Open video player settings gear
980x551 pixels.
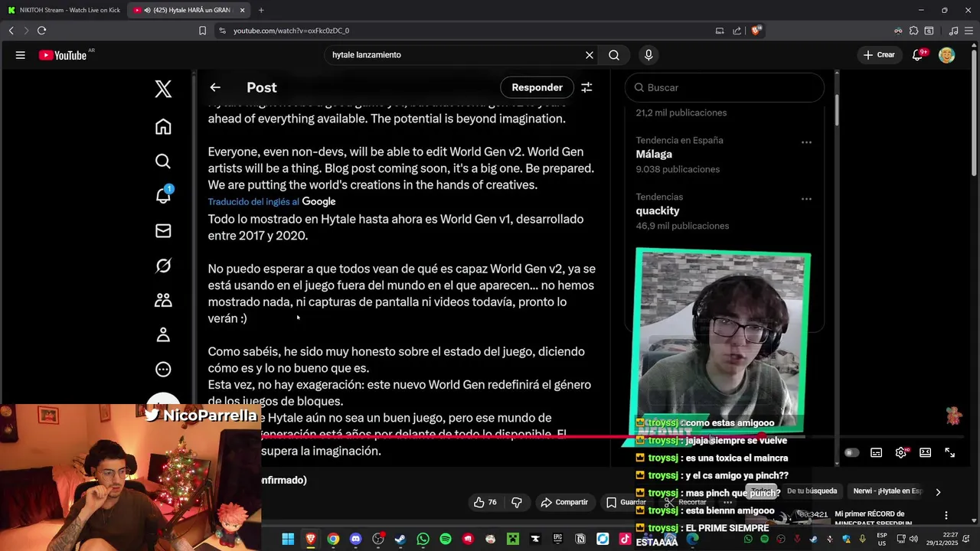[901, 453]
